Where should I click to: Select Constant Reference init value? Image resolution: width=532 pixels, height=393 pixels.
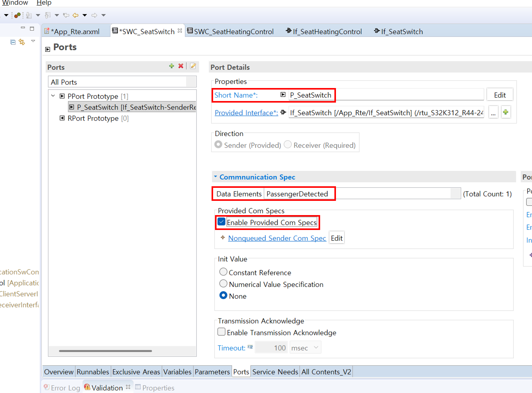click(x=223, y=272)
